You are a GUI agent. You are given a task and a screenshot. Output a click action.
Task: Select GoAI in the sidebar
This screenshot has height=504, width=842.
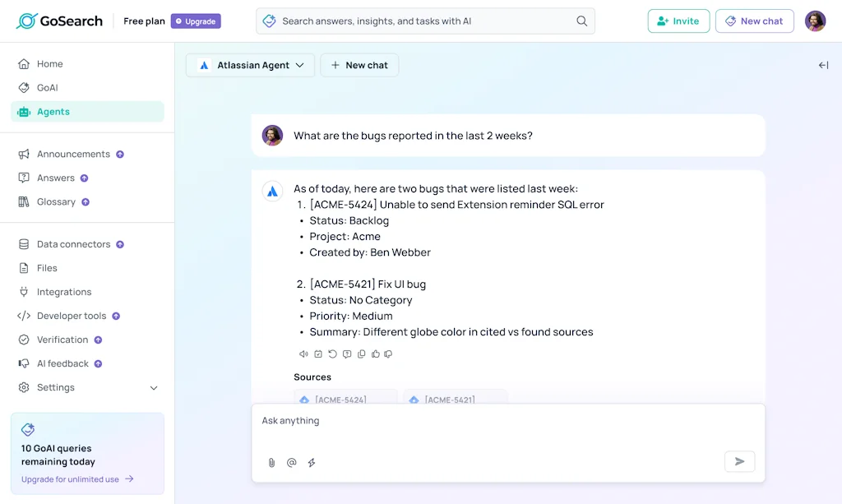click(51, 87)
